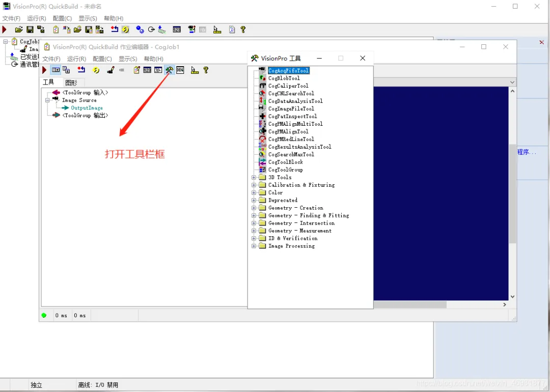Click the new job clipboard icon in main toolbar
Image resolution: width=550 pixels, height=392 pixels.
point(56,30)
